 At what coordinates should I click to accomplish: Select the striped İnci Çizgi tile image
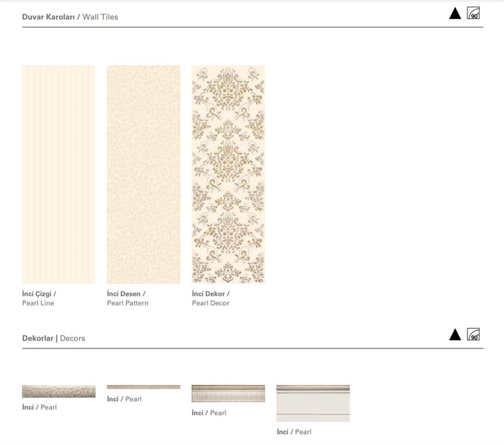pyautogui.click(x=58, y=174)
